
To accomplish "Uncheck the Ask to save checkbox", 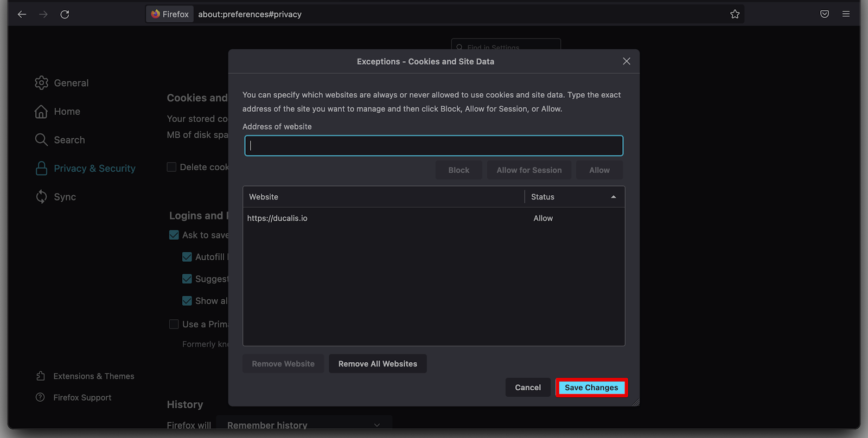I will pos(174,235).
